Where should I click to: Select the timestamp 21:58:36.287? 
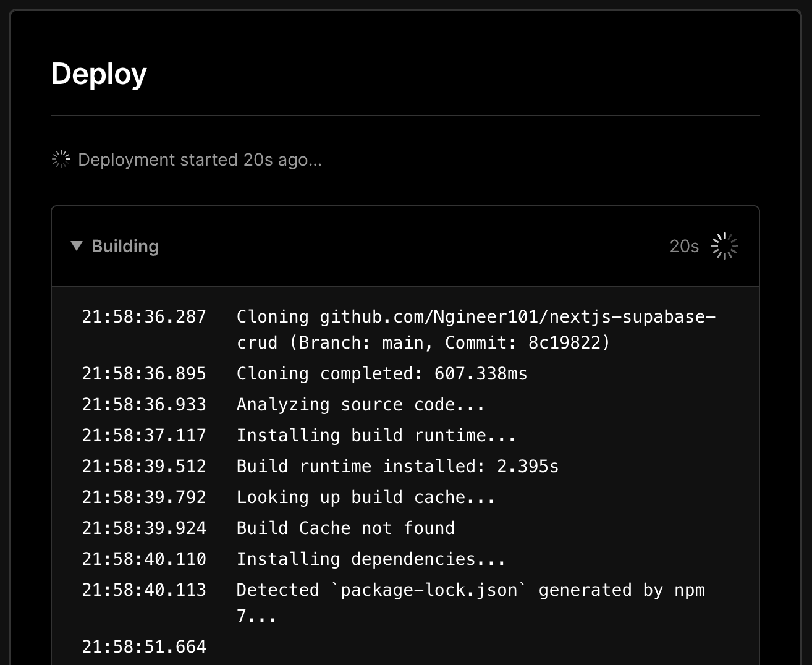[144, 316]
